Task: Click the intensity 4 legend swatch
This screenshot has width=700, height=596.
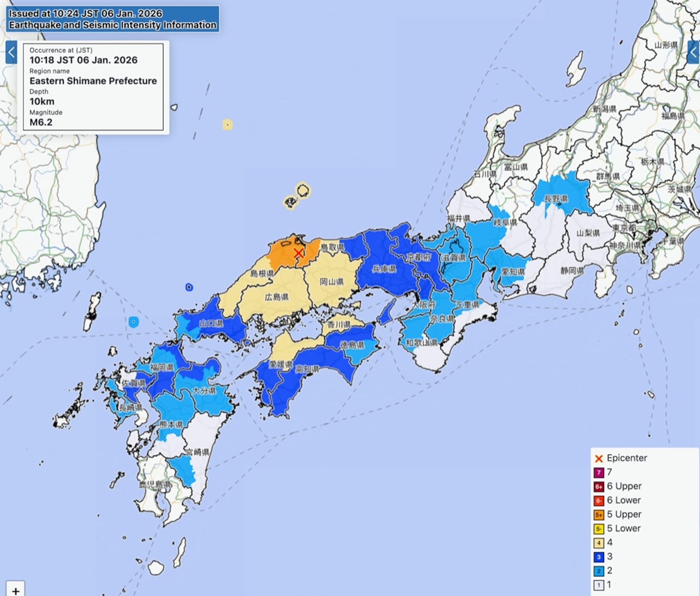Action: (599, 543)
